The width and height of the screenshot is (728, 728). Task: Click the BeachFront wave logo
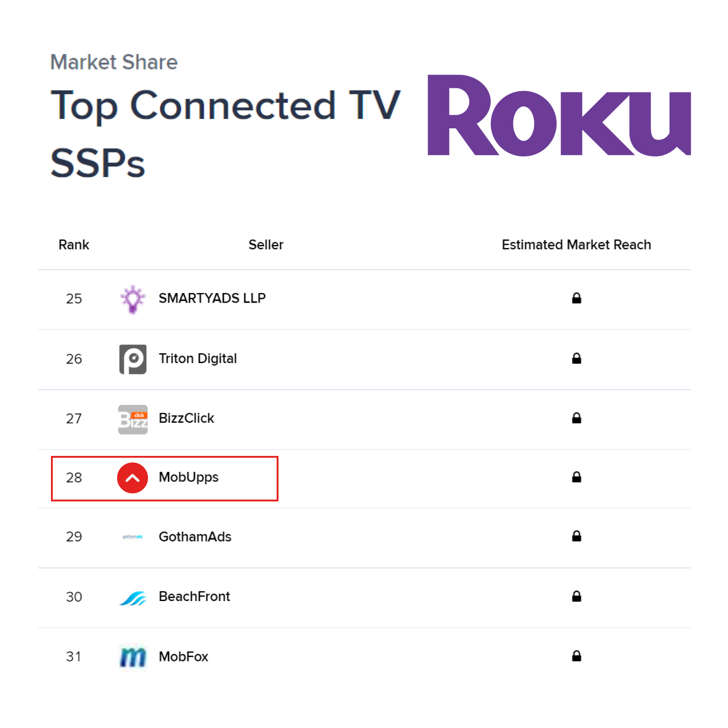[x=132, y=598]
